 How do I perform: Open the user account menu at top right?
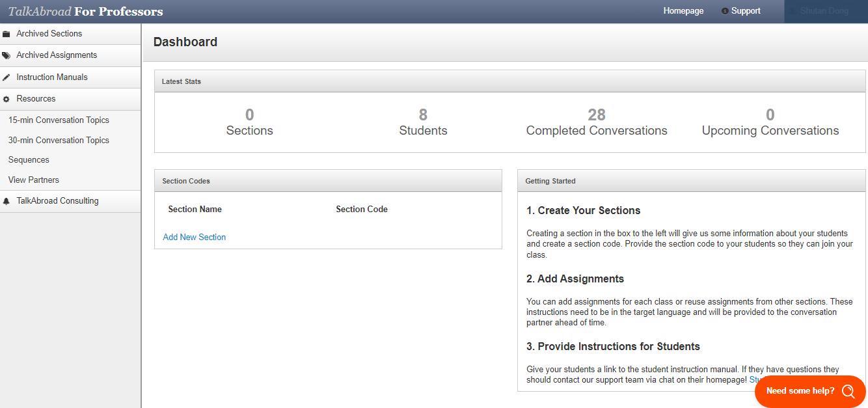(824, 11)
